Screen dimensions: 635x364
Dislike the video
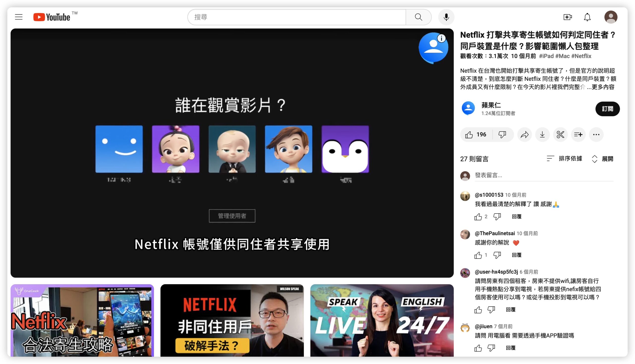point(502,134)
